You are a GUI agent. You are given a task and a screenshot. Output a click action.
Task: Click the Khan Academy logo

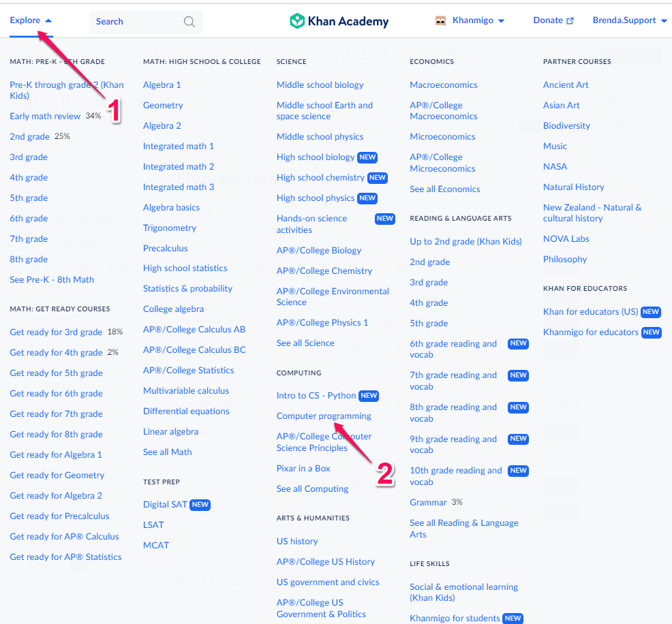(x=339, y=21)
